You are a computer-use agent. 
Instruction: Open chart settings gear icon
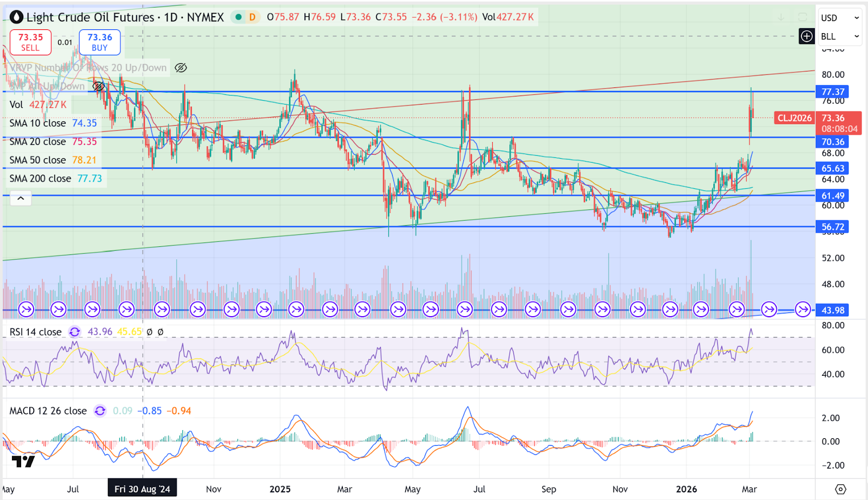(840, 489)
